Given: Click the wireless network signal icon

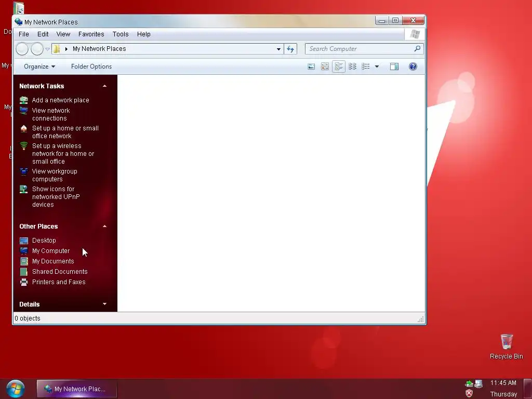Looking at the screenshot, I should click(x=24, y=146).
